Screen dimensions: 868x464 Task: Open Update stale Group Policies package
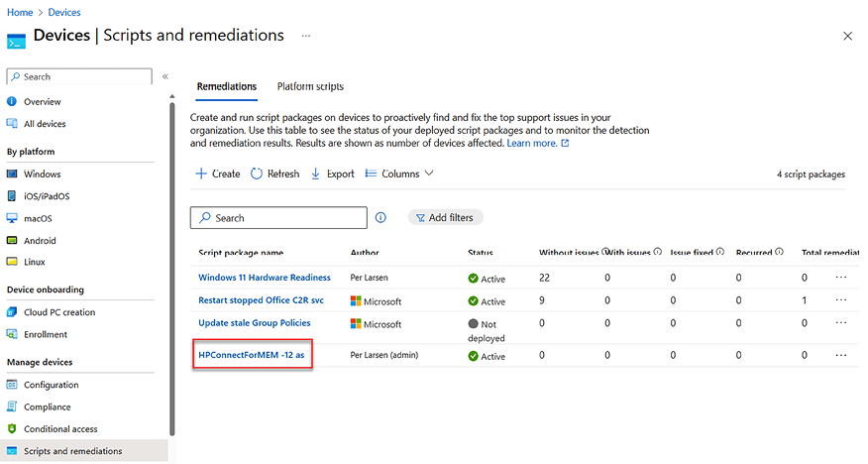point(254,323)
